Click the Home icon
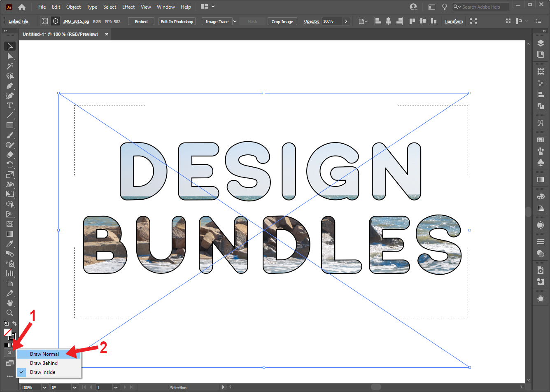 22,7
